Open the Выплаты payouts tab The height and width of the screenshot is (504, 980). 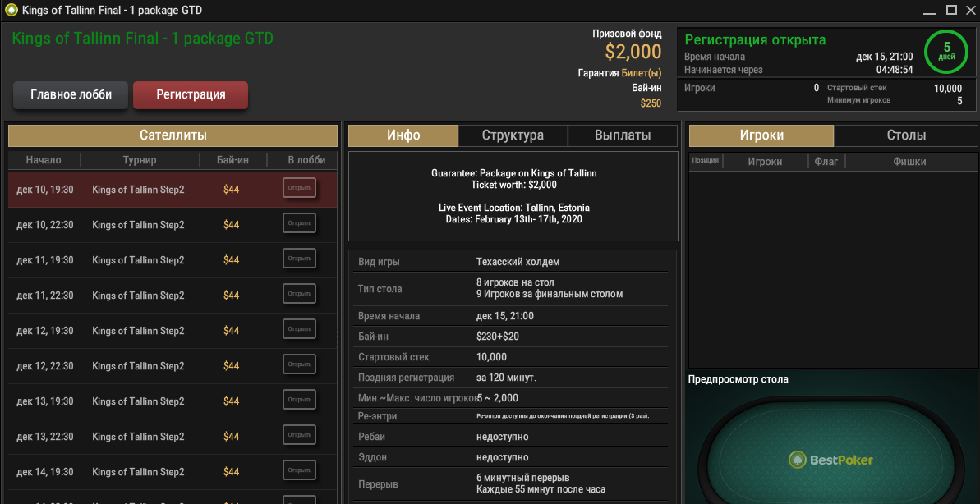(623, 135)
